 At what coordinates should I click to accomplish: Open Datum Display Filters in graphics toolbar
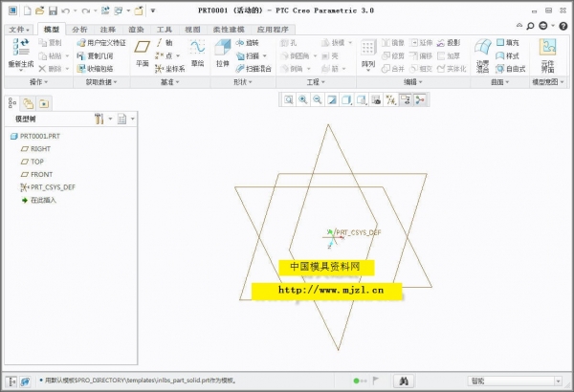[x=390, y=99]
